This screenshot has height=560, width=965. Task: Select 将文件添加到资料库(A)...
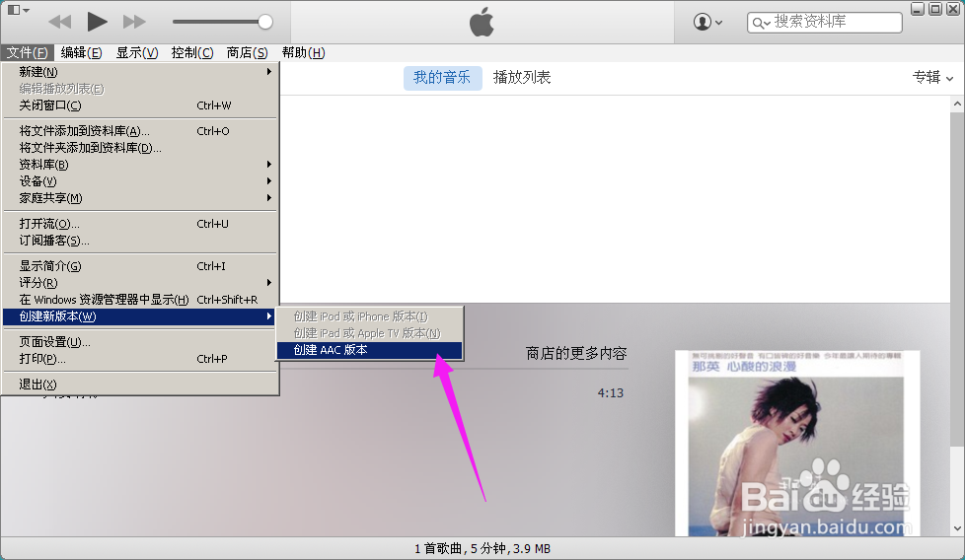point(140,131)
